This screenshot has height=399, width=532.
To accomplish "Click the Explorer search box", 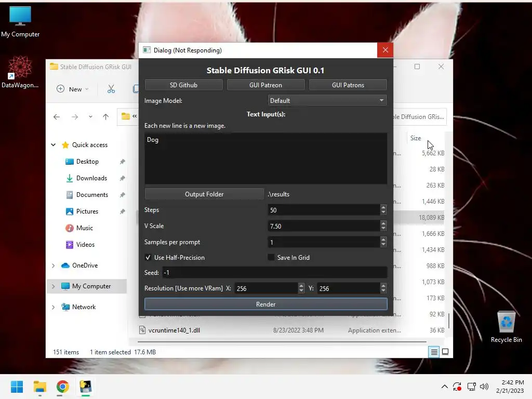I will (x=420, y=117).
